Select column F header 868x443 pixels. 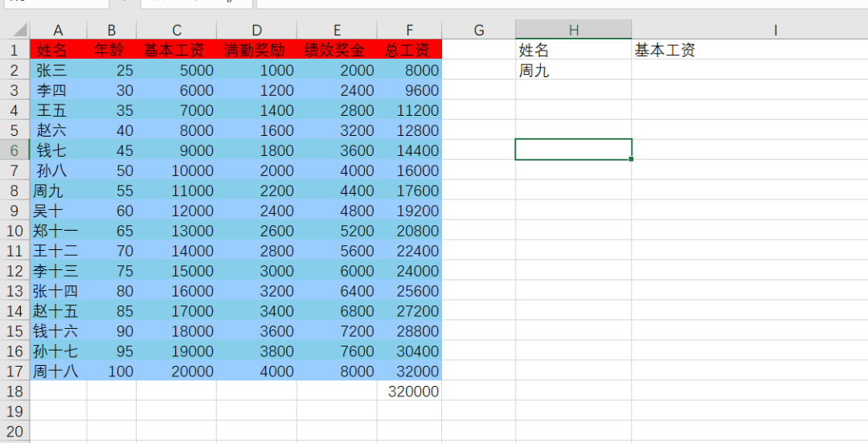[410, 30]
